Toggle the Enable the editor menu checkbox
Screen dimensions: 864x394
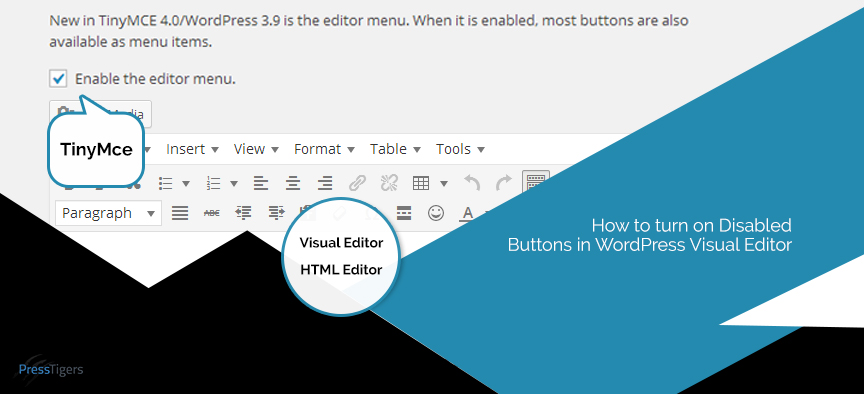click(58, 79)
